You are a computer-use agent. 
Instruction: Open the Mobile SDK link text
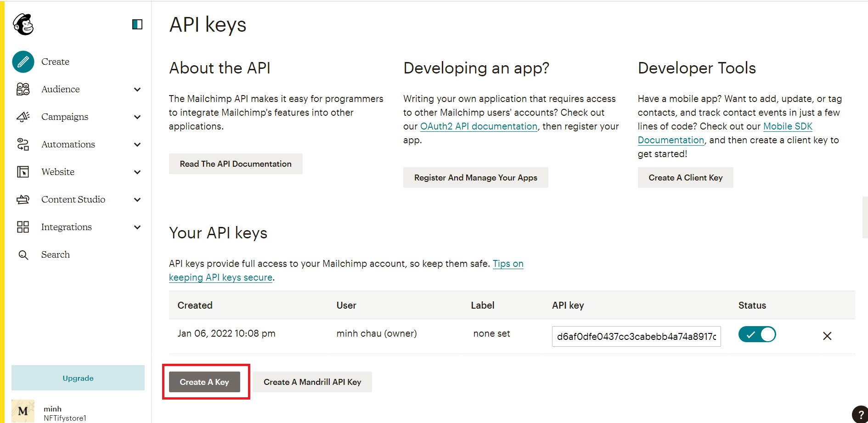click(788, 126)
